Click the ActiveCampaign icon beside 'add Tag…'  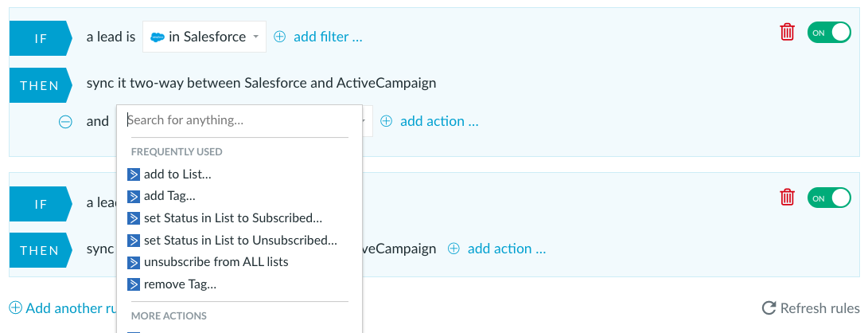[x=134, y=196]
